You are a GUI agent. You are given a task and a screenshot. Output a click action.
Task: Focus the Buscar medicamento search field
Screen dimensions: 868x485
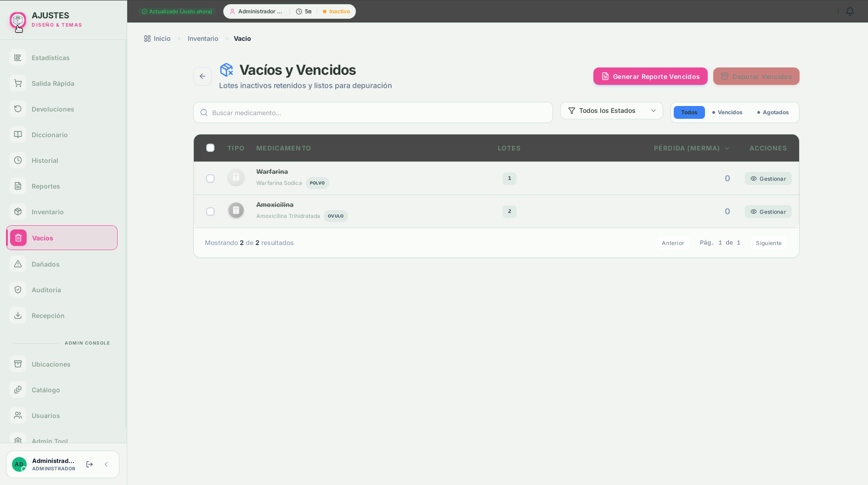[373, 112]
